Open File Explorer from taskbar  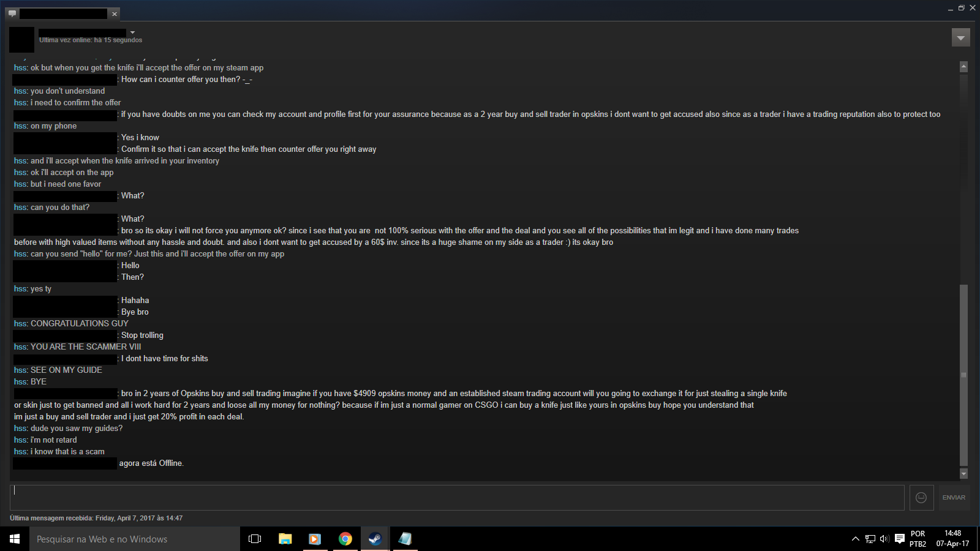point(285,539)
